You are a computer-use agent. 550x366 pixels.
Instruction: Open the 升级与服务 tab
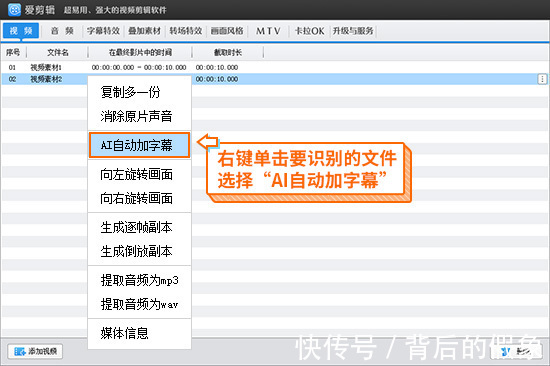[x=353, y=31]
